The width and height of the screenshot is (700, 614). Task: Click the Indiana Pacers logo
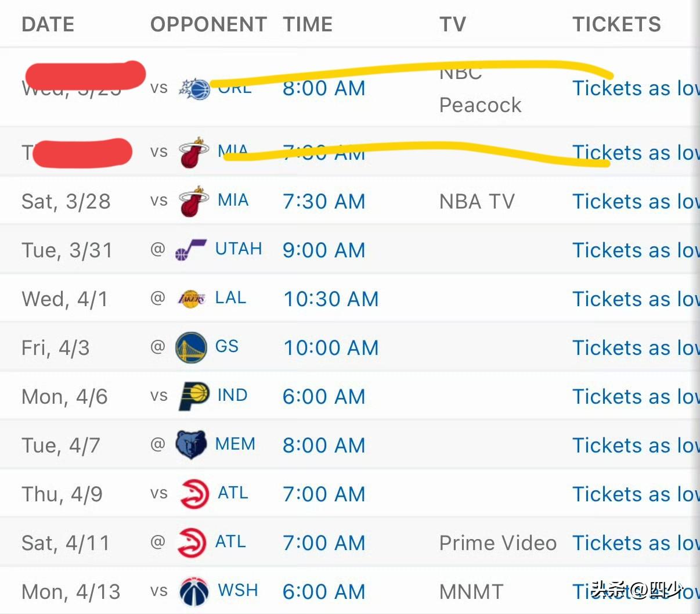click(x=193, y=396)
